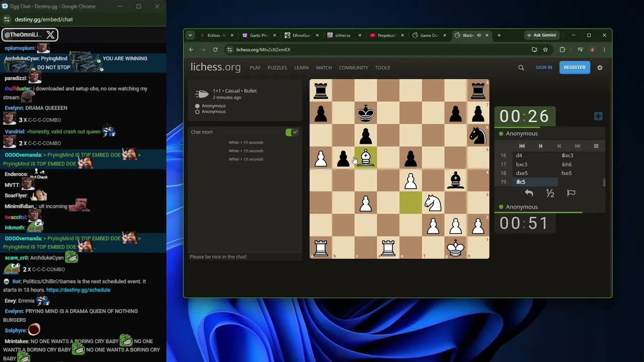Open the WATCH menu

click(x=324, y=67)
